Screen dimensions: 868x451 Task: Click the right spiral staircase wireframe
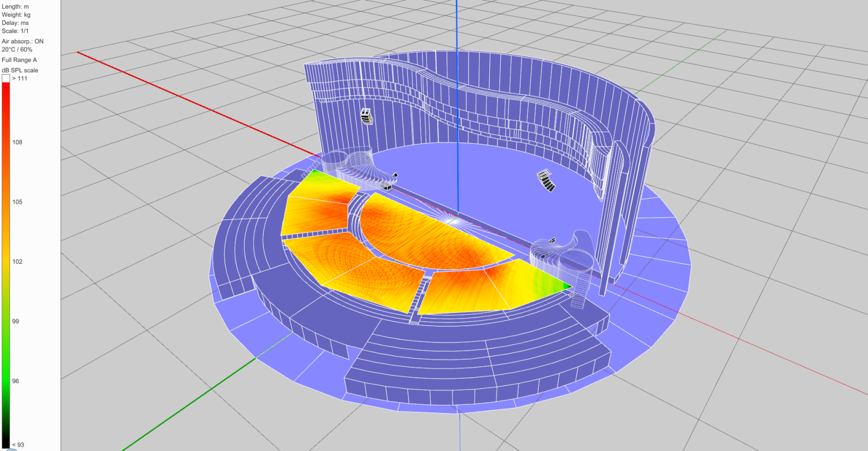click(564, 254)
